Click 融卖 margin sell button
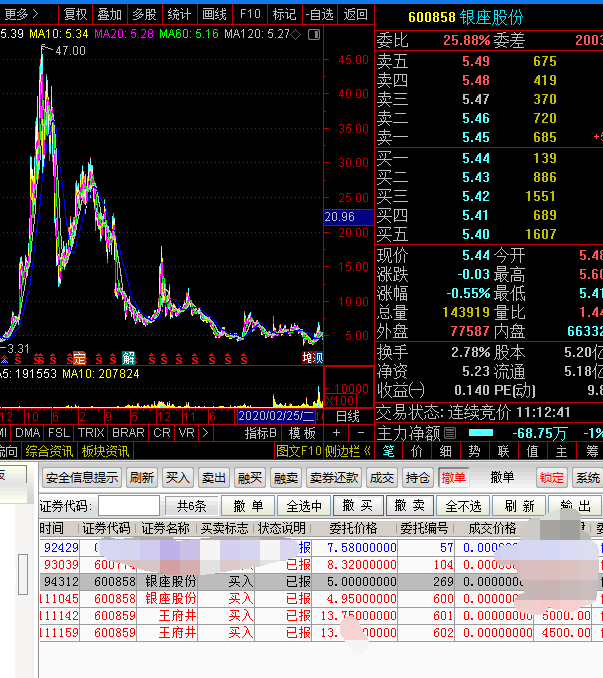The width and height of the screenshot is (603, 678). pos(286,478)
